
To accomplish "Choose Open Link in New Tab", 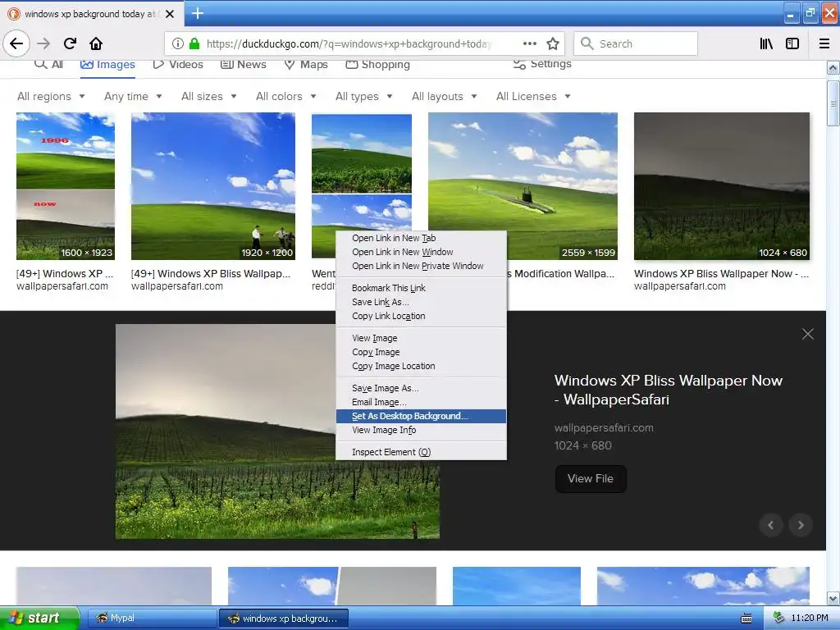I will coord(421,238).
